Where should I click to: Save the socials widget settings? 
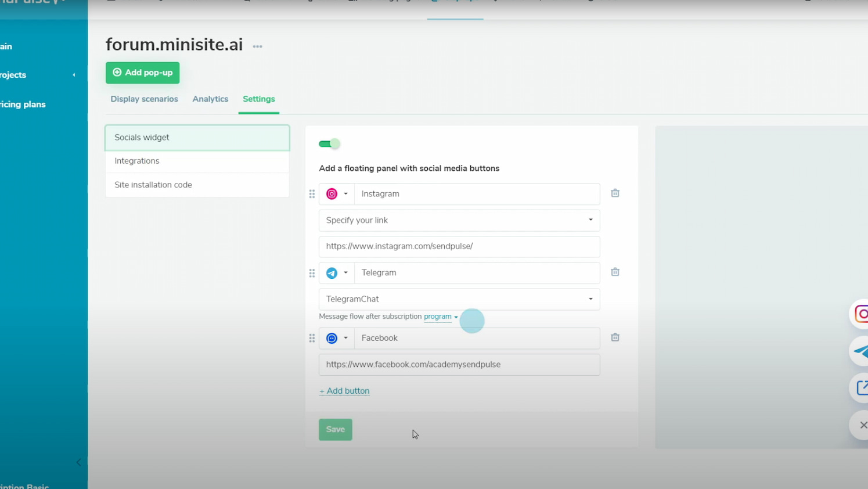pos(335,429)
